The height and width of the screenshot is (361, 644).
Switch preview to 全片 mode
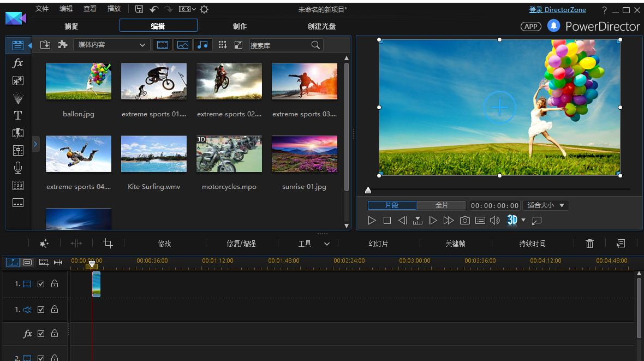(x=442, y=205)
